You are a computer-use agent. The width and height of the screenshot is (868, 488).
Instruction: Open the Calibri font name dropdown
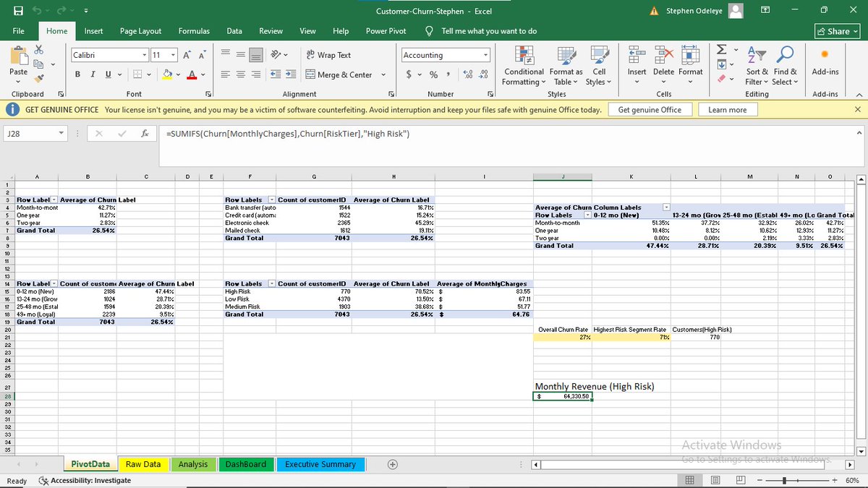coord(143,55)
